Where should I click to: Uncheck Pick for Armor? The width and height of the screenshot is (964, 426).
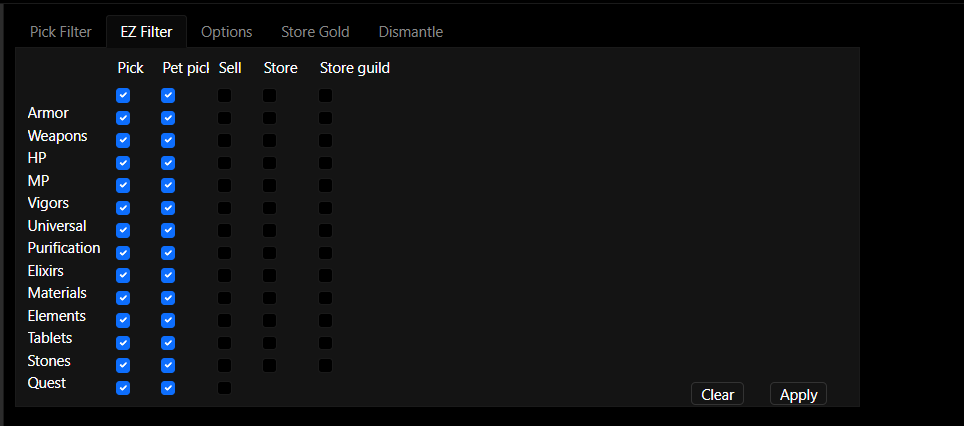click(x=123, y=118)
